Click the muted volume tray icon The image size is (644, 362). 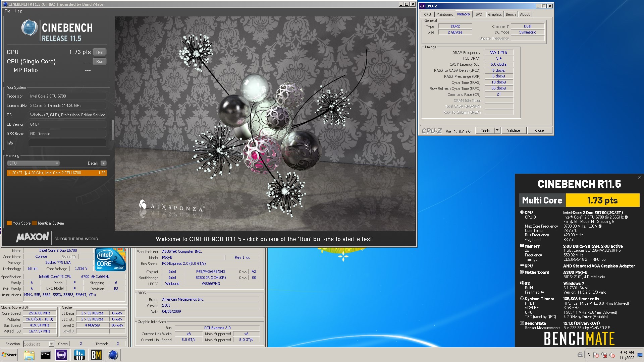pos(612,355)
